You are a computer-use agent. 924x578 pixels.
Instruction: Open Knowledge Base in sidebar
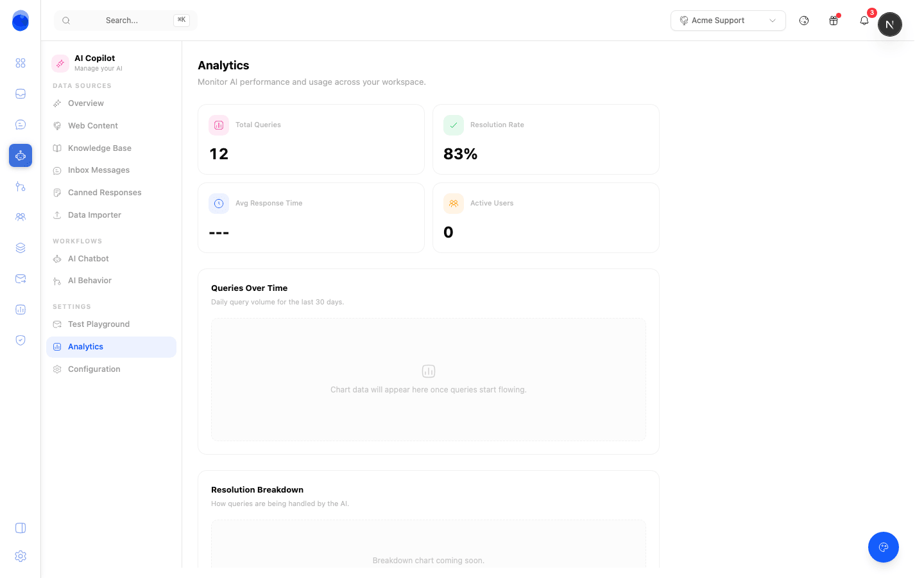[x=111, y=148]
